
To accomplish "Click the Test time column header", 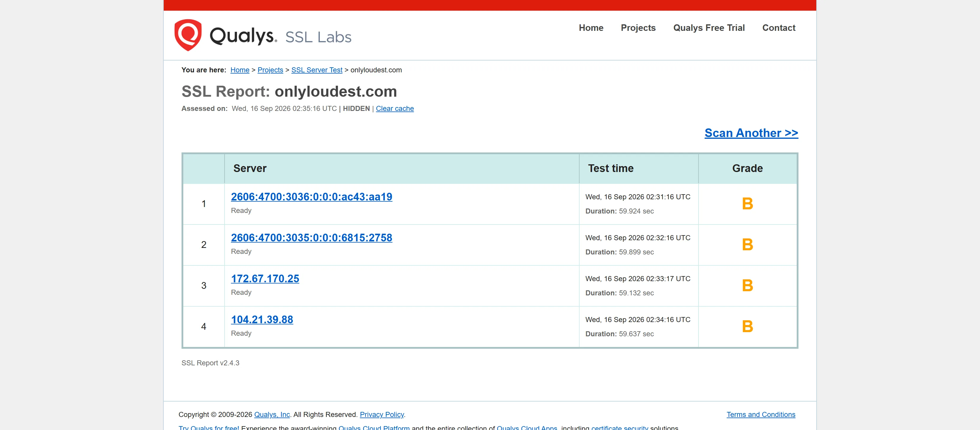I will 638,168.
